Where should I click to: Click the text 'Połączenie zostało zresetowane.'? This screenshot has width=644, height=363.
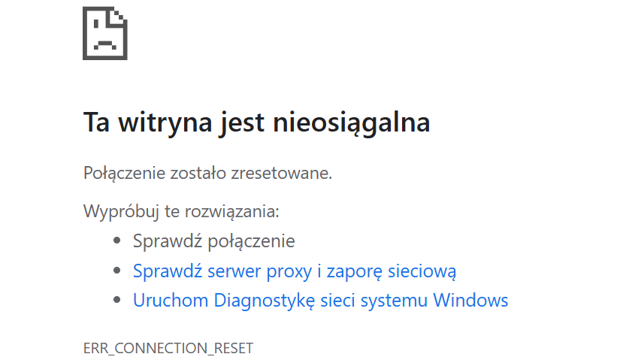(x=208, y=174)
